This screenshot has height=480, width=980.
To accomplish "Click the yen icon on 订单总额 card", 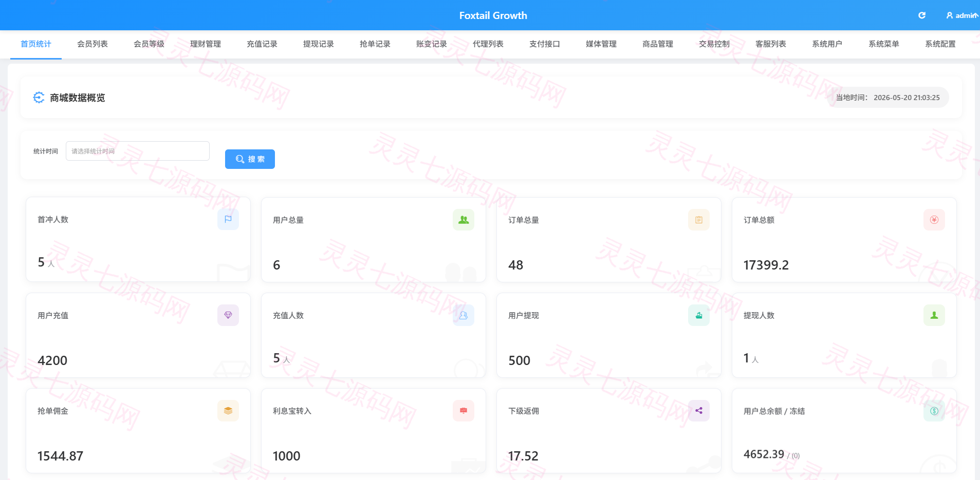I will tap(934, 220).
